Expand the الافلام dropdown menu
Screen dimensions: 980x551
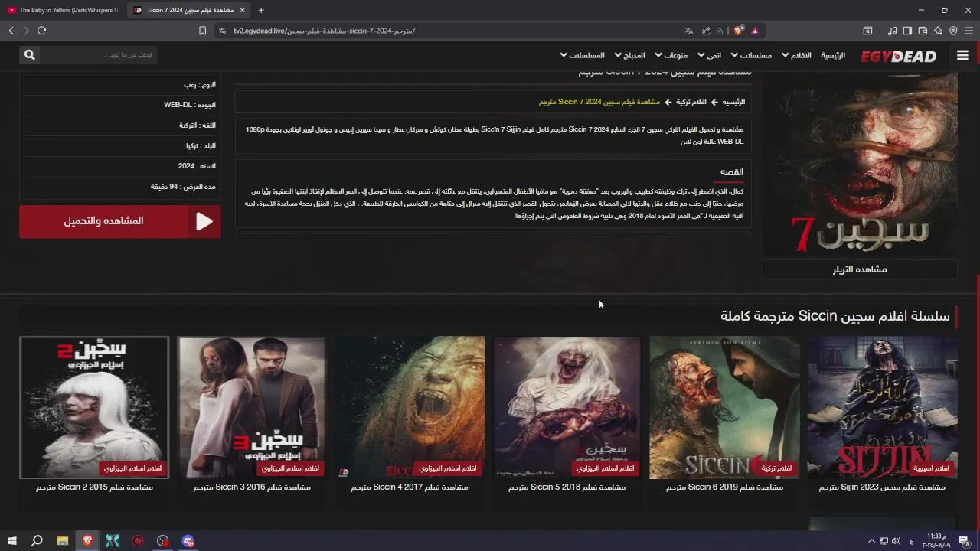pos(796,55)
